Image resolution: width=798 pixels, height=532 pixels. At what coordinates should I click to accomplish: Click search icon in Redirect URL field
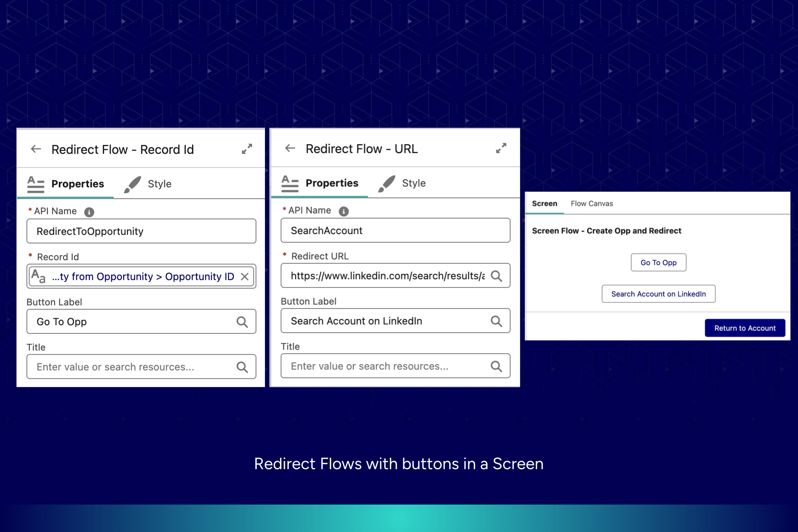point(496,276)
